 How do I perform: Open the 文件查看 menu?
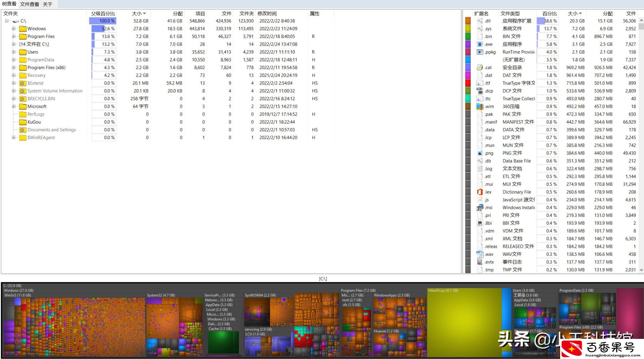(x=30, y=4)
